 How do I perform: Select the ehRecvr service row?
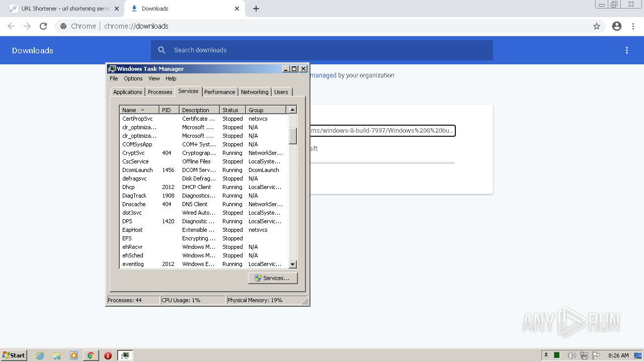click(x=204, y=247)
